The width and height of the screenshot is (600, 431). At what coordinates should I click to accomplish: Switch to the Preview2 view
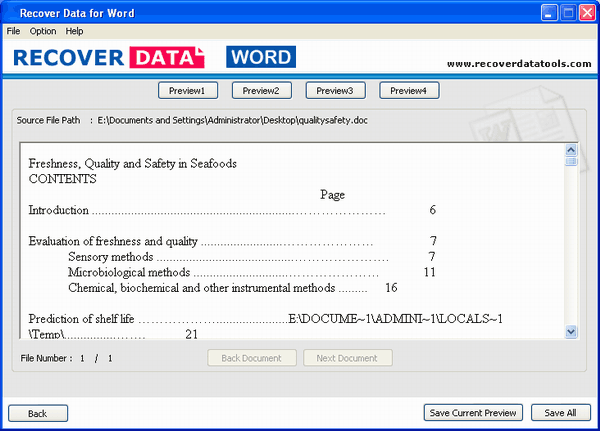pyautogui.click(x=261, y=91)
